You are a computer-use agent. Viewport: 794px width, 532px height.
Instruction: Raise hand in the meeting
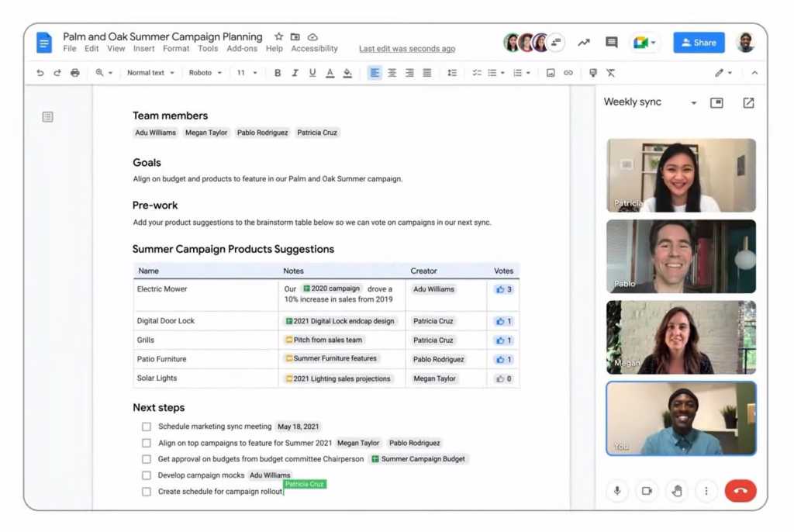pos(676,490)
